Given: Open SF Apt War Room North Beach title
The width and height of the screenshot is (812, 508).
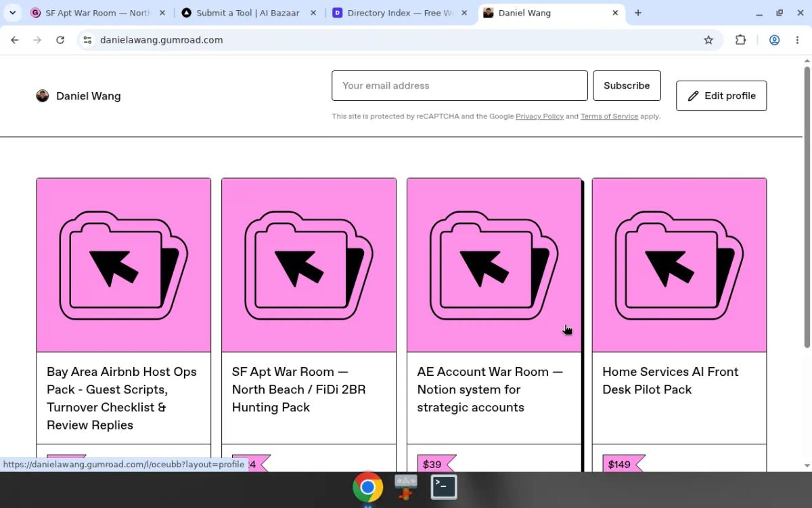Looking at the screenshot, I should 299,389.
